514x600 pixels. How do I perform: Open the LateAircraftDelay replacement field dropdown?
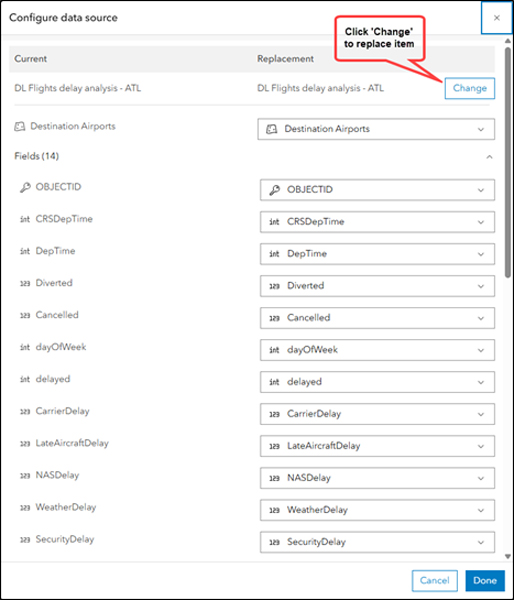377,446
